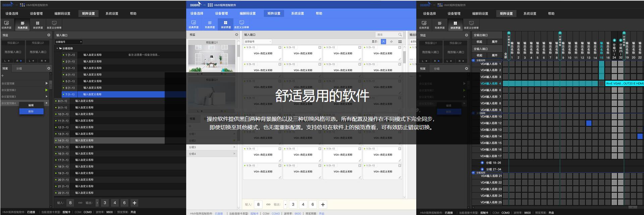The height and width of the screenshot is (215, 644).
Task: Click 展开 under 全输入端口
Action: (x=495, y=55)
